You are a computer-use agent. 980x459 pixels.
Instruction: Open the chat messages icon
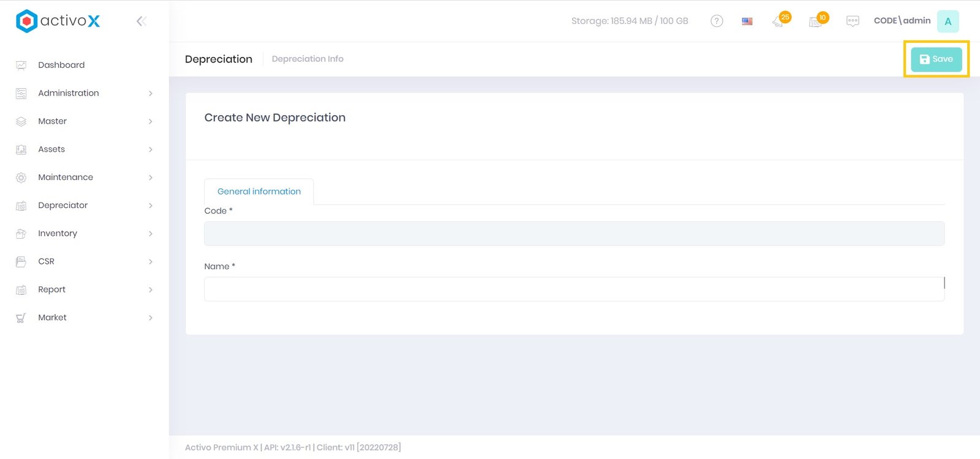pos(853,21)
